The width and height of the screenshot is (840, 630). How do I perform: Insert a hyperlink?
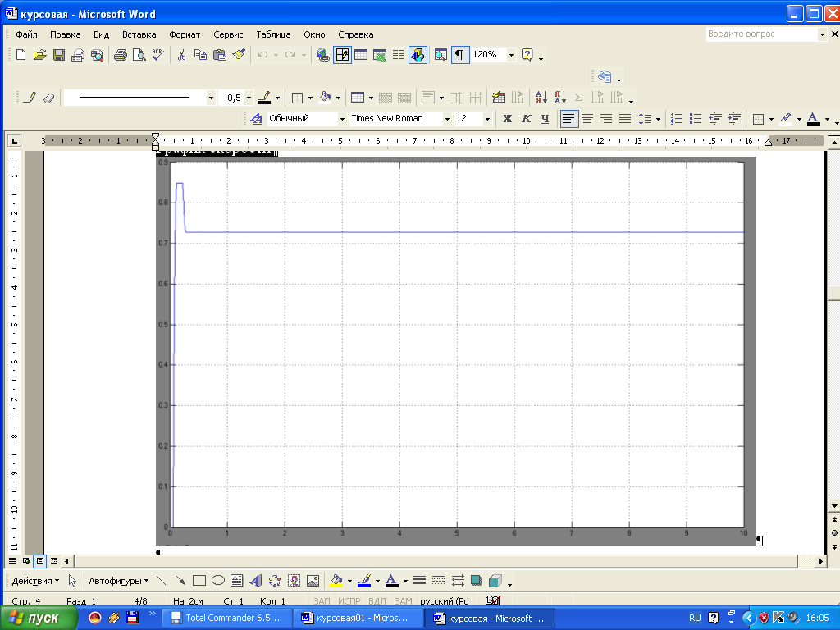pyautogui.click(x=322, y=55)
